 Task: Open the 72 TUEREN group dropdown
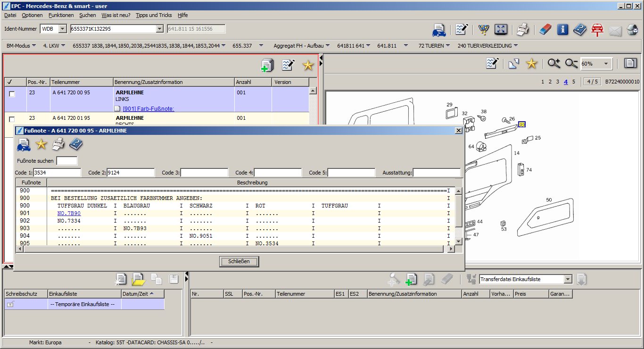pos(434,46)
